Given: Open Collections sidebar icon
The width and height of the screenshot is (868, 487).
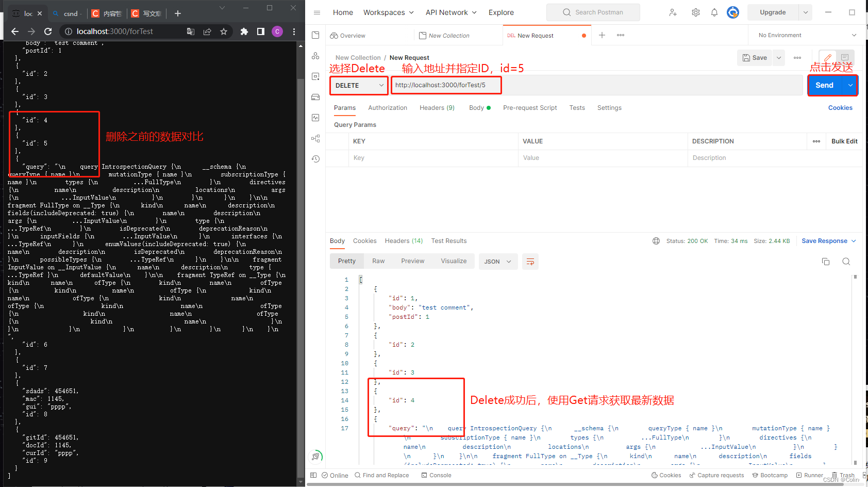Looking at the screenshot, I should [315, 35].
